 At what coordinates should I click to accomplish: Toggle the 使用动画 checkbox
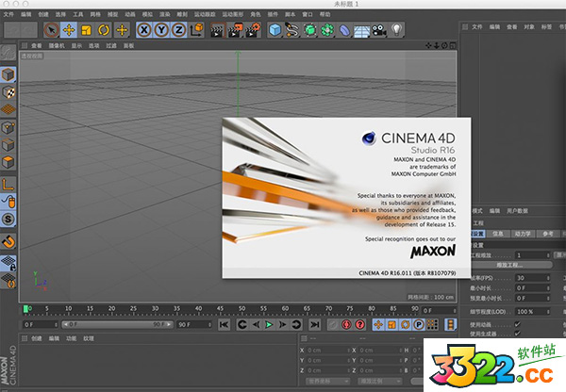point(517,324)
